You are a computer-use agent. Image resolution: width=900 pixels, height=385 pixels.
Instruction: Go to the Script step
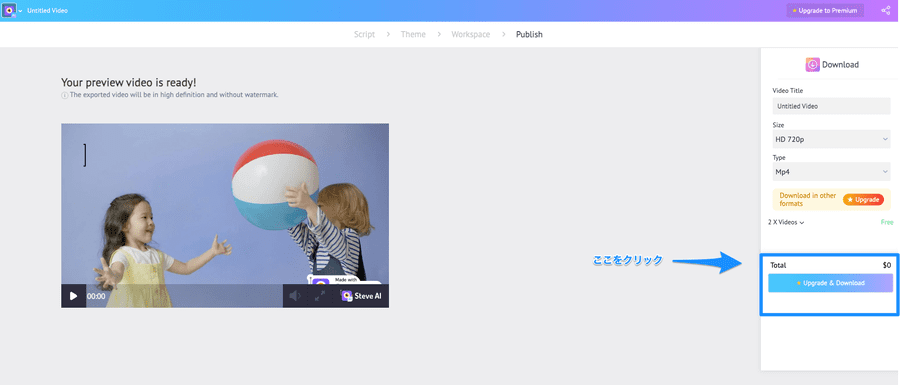(364, 34)
